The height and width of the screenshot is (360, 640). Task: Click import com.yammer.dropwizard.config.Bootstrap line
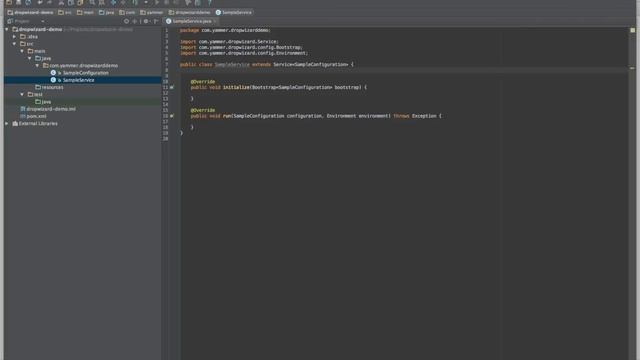[241, 47]
